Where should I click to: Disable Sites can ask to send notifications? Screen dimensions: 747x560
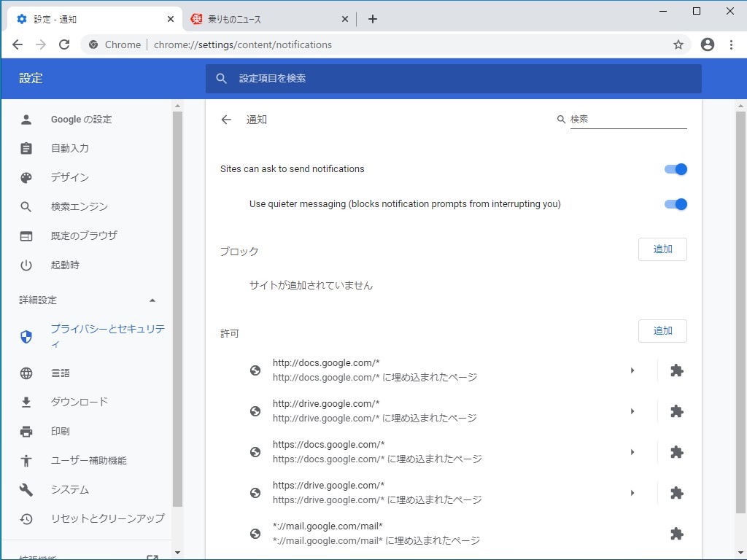point(675,168)
